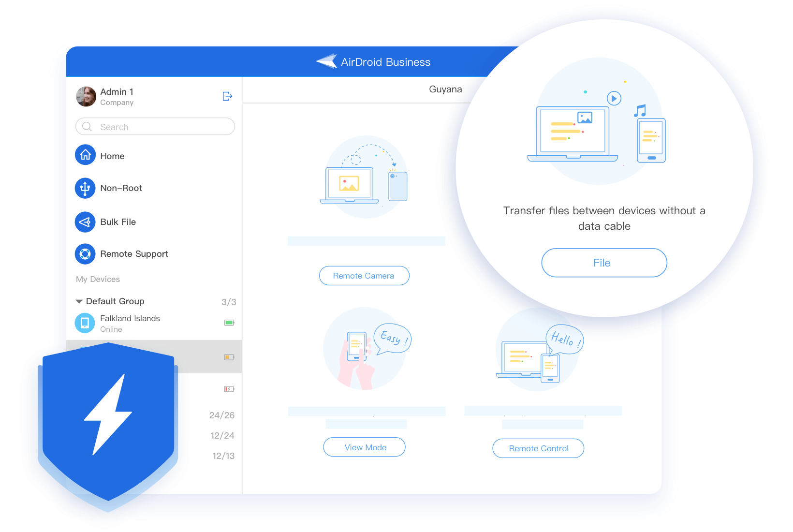Click the AirDroid Business logo
The image size is (793, 532).
[x=327, y=61]
